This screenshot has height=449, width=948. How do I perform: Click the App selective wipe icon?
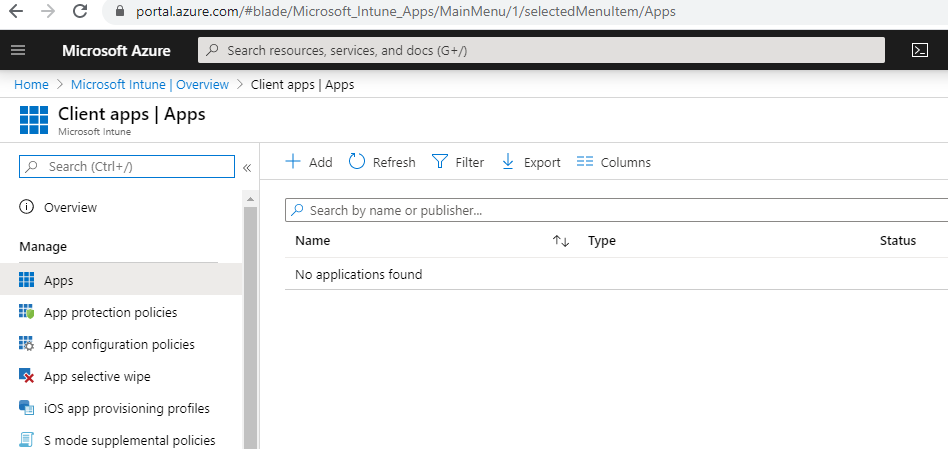click(x=27, y=376)
